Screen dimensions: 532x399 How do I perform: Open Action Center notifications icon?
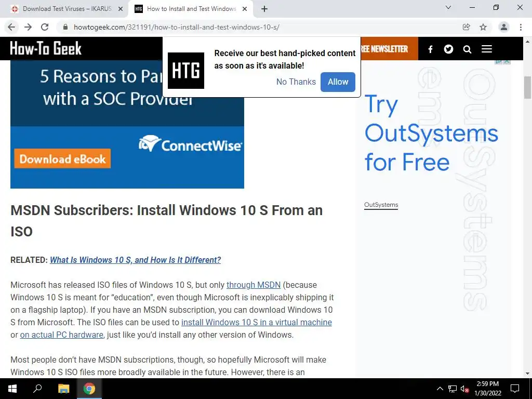coord(515,389)
